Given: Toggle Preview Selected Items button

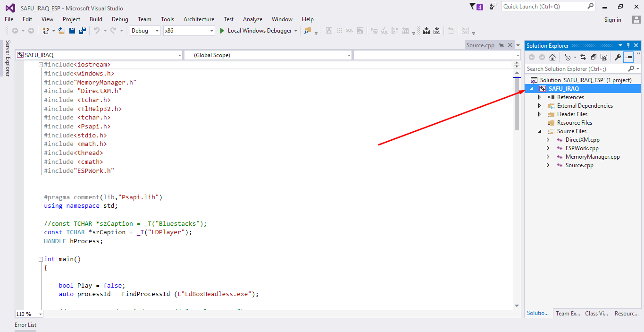Looking at the screenshot, I should pos(628,57).
